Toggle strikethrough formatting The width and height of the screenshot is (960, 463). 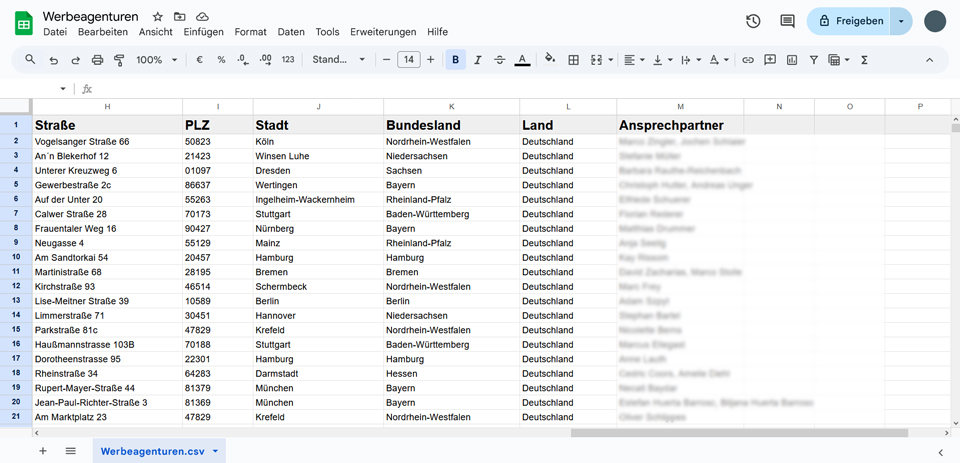[x=500, y=60]
